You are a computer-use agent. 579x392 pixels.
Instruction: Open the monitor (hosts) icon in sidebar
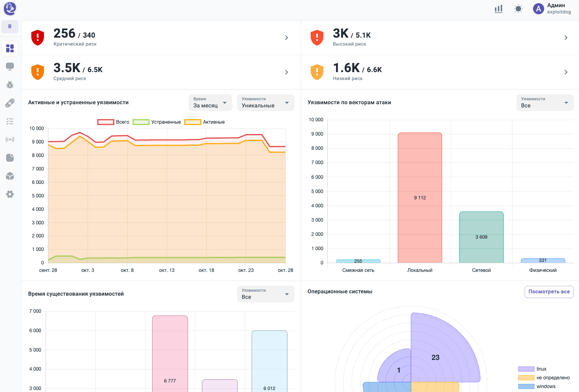point(10,67)
